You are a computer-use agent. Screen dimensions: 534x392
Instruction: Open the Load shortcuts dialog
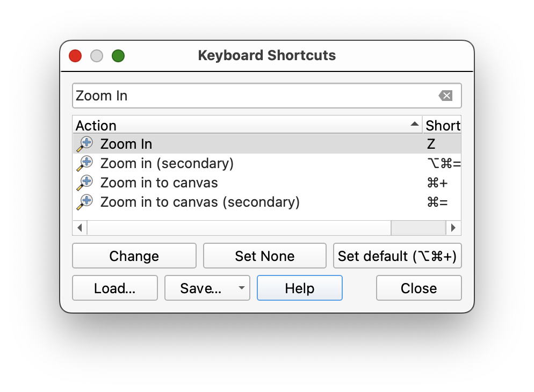pyautogui.click(x=114, y=288)
